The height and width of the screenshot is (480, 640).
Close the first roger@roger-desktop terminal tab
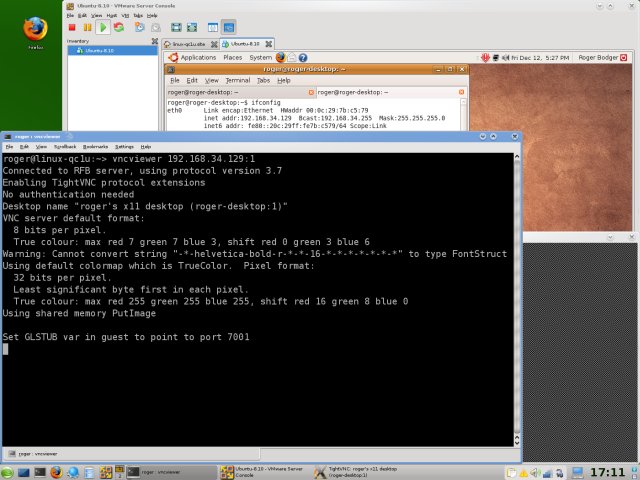pyautogui.click(x=311, y=92)
